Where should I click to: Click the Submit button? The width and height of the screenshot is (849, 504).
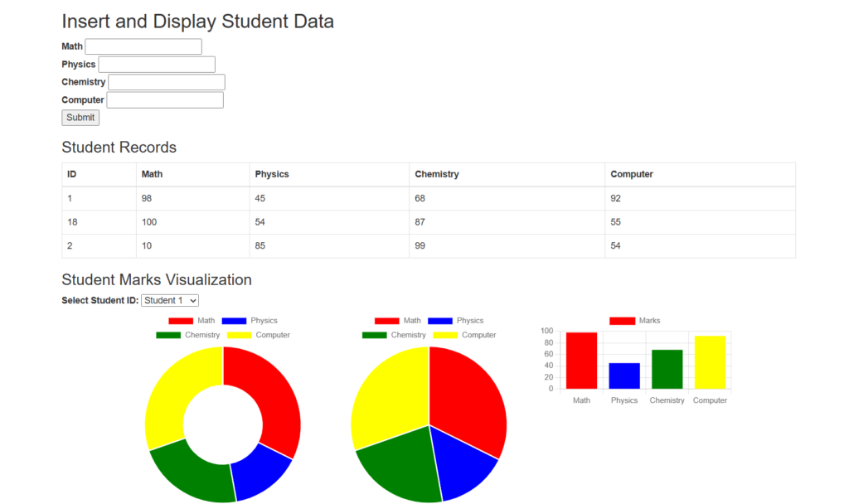click(x=80, y=118)
